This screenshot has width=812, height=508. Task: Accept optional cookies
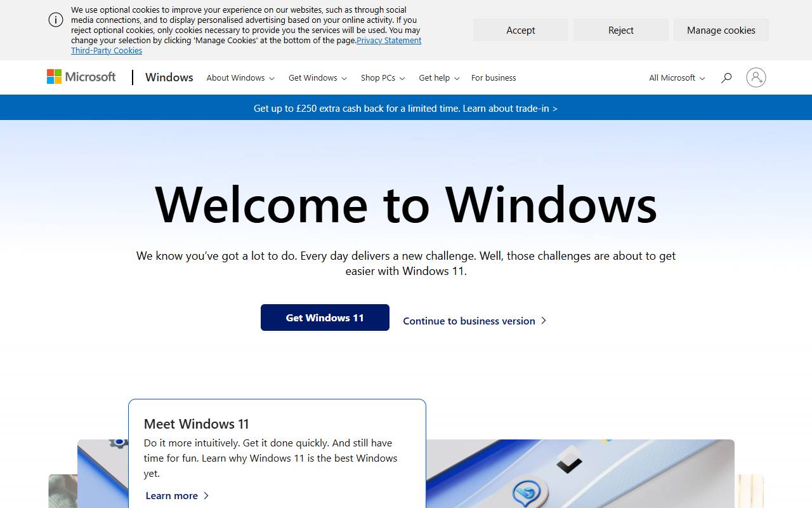[521, 30]
